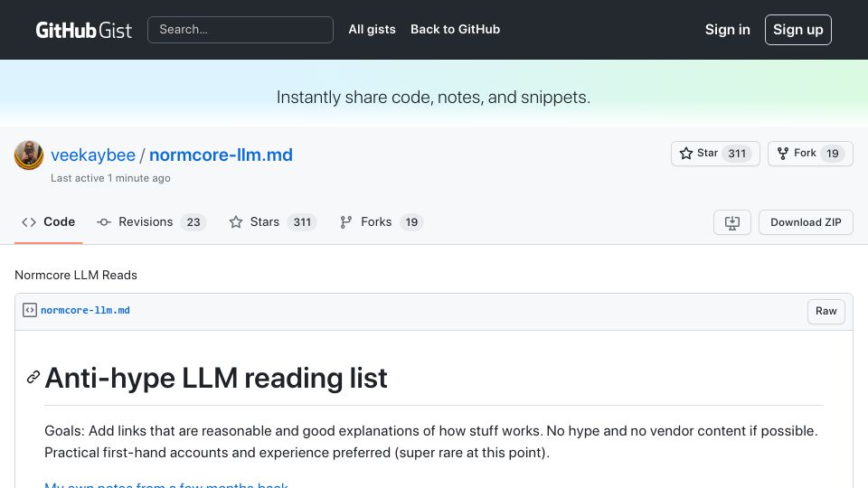Click the GitHub Gist logo

point(83,30)
